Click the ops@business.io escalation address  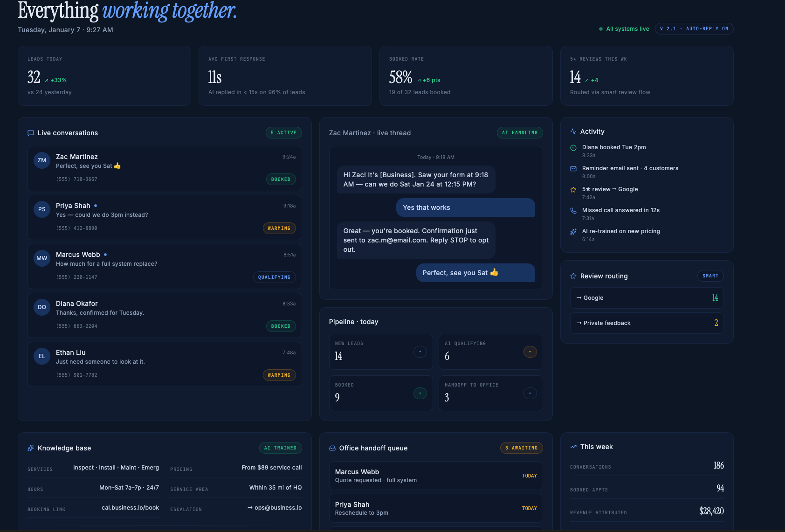[x=275, y=508]
